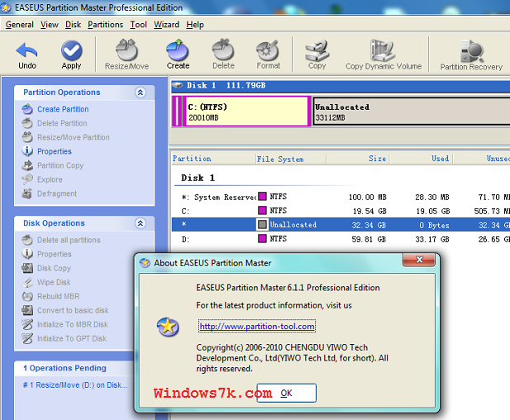Viewport: 510px width, 420px height.
Task: Click the 19.05 GB used value
Action: [x=433, y=212]
